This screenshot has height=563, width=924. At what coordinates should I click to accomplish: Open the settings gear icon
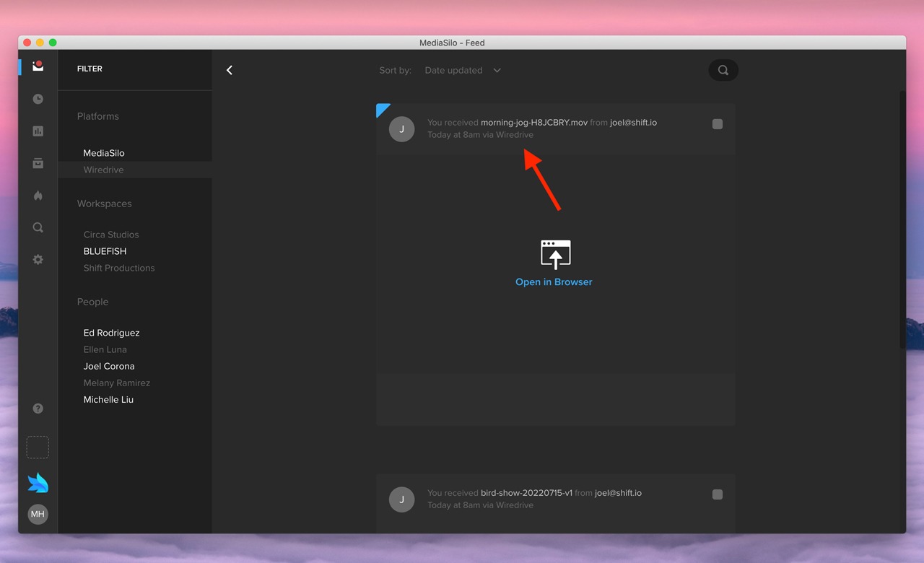(x=38, y=259)
